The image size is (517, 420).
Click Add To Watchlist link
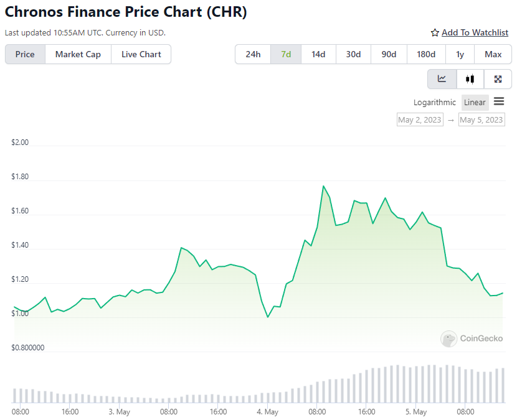[x=475, y=32]
